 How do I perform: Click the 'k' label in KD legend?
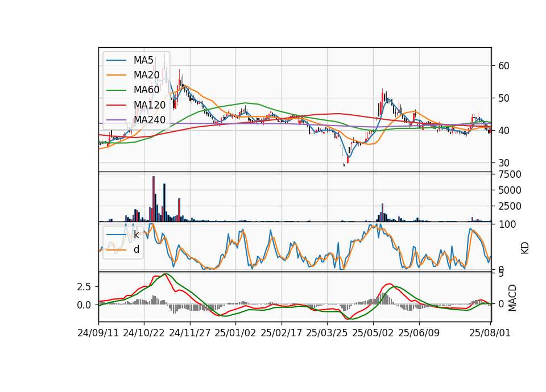coord(136,235)
